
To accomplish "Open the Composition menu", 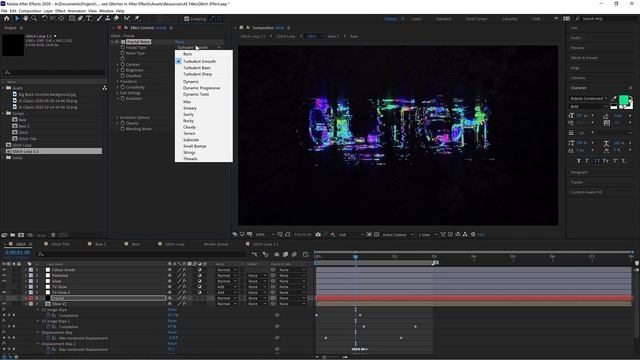I will click(x=30, y=11).
